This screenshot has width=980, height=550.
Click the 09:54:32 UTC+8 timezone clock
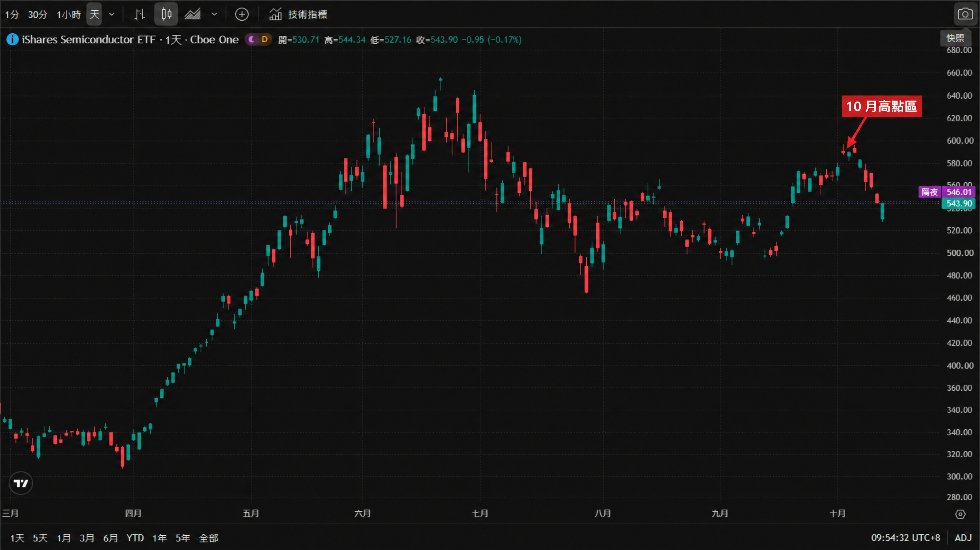click(x=905, y=538)
